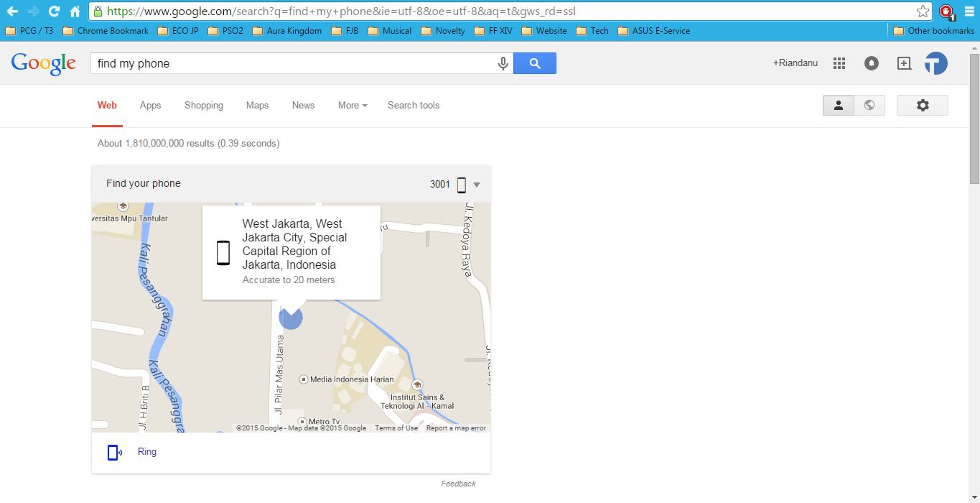Viewport: 980px width, 503px height.
Task: Switch to globe view for all results
Action: tap(869, 105)
